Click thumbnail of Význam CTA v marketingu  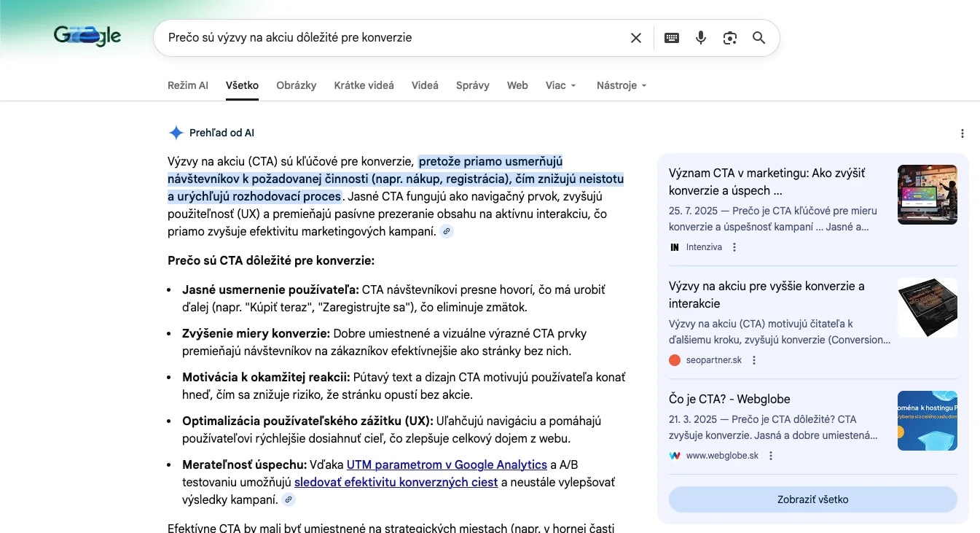click(x=927, y=195)
